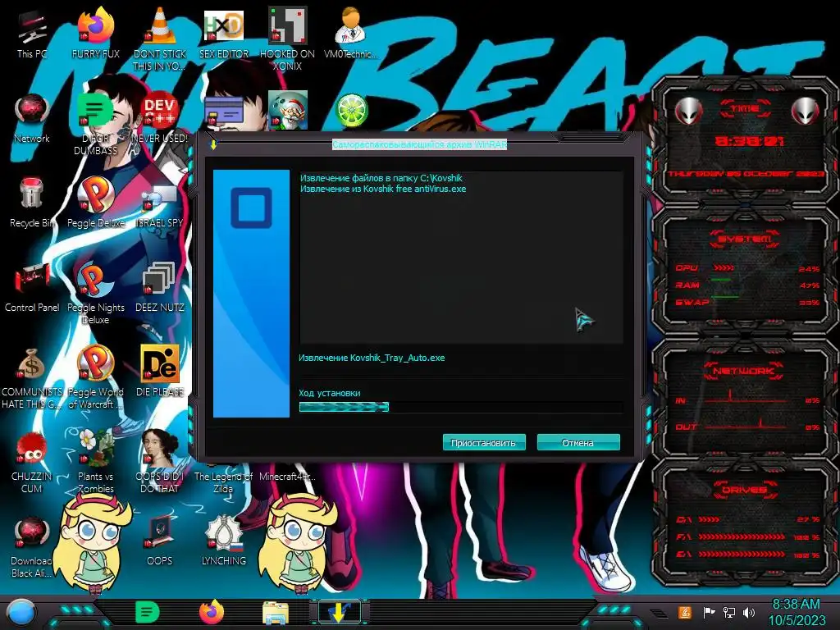Click the WinRAR title bar arrow icon
The width and height of the screenshot is (840, 630).
(213, 144)
